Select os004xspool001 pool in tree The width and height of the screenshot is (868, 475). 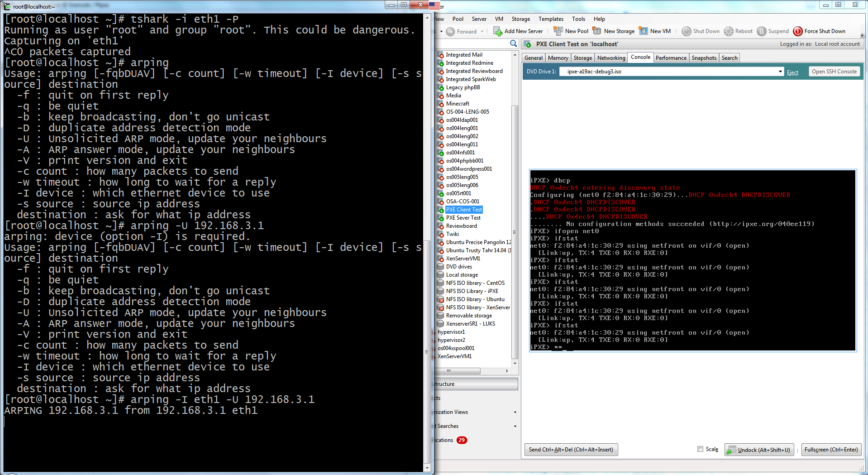[456, 348]
